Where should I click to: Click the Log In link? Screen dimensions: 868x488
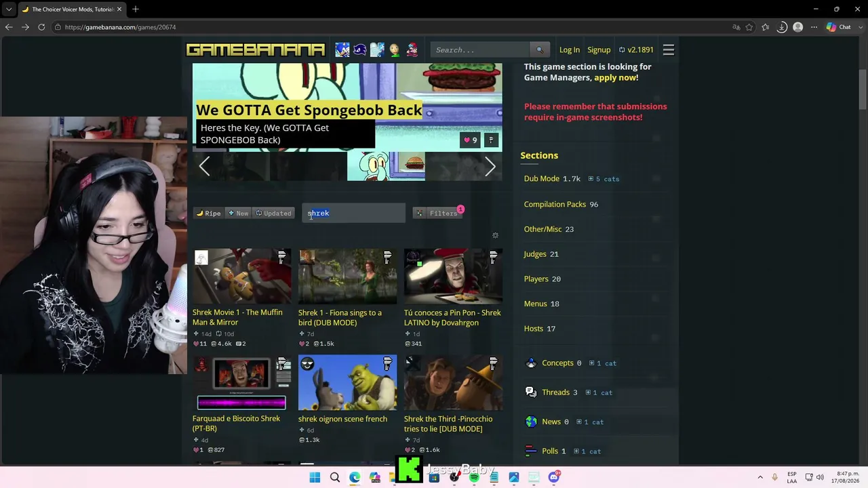pyautogui.click(x=570, y=49)
